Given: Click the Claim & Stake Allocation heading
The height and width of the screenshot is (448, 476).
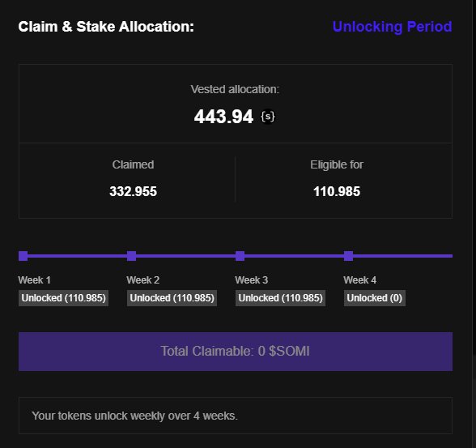Looking at the screenshot, I should pyautogui.click(x=106, y=27).
